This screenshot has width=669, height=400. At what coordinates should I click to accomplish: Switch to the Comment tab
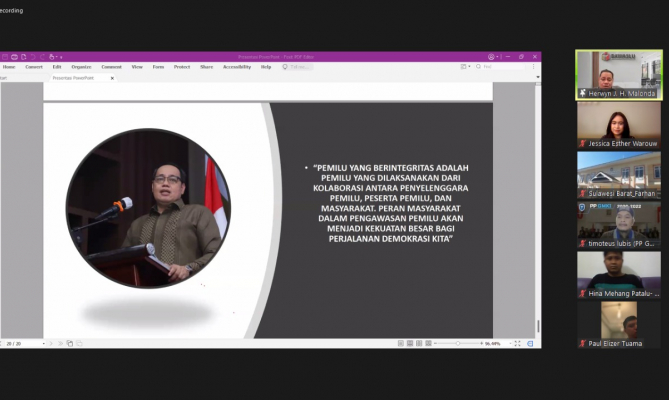pyautogui.click(x=111, y=67)
